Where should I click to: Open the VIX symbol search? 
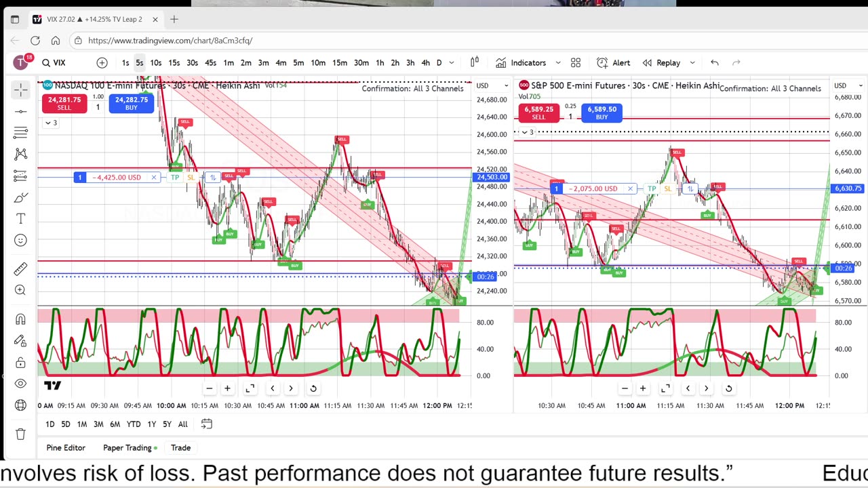(54, 63)
